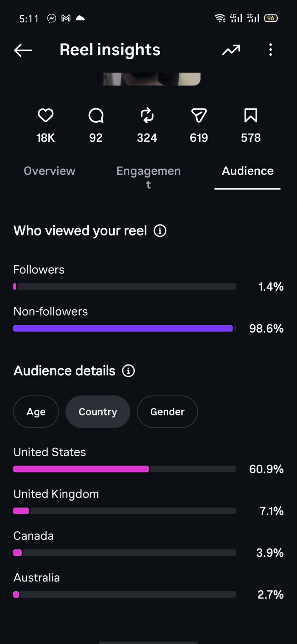Show info for Audience details
The image size is (297, 644).
pyautogui.click(x=128, y=371)
